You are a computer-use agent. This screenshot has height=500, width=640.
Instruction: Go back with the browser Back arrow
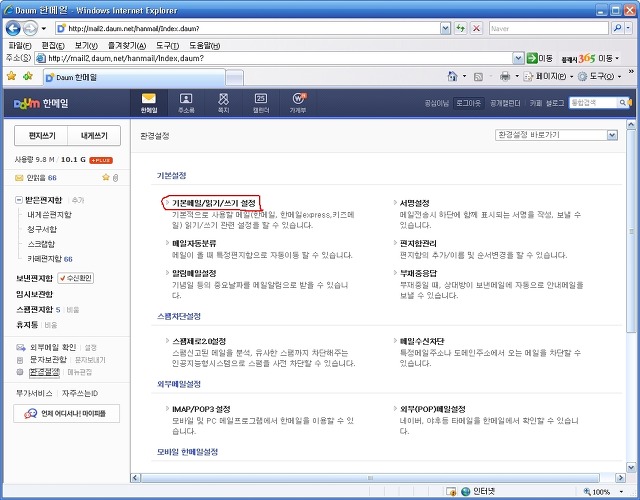[13, 28]
